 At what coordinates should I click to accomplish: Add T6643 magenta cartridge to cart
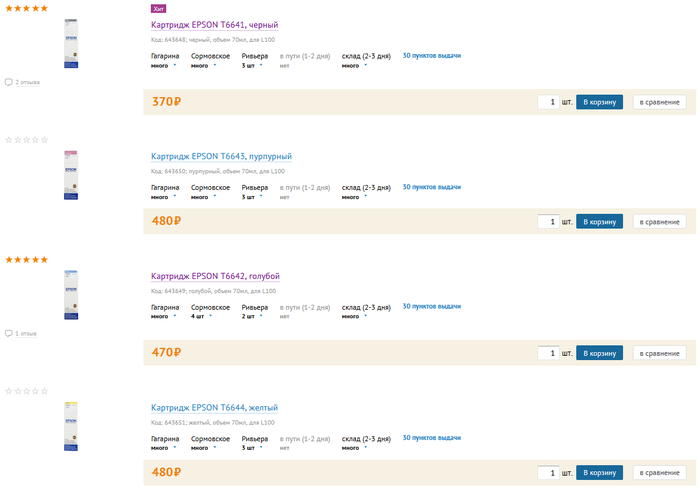pyautogui.click(x=599, y=222)
